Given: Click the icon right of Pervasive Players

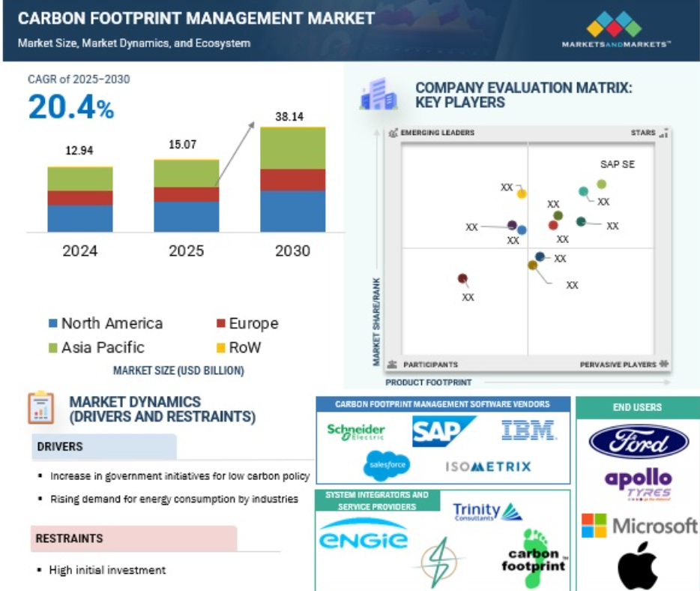Looking at the screenshot, I should pos(664,364).
